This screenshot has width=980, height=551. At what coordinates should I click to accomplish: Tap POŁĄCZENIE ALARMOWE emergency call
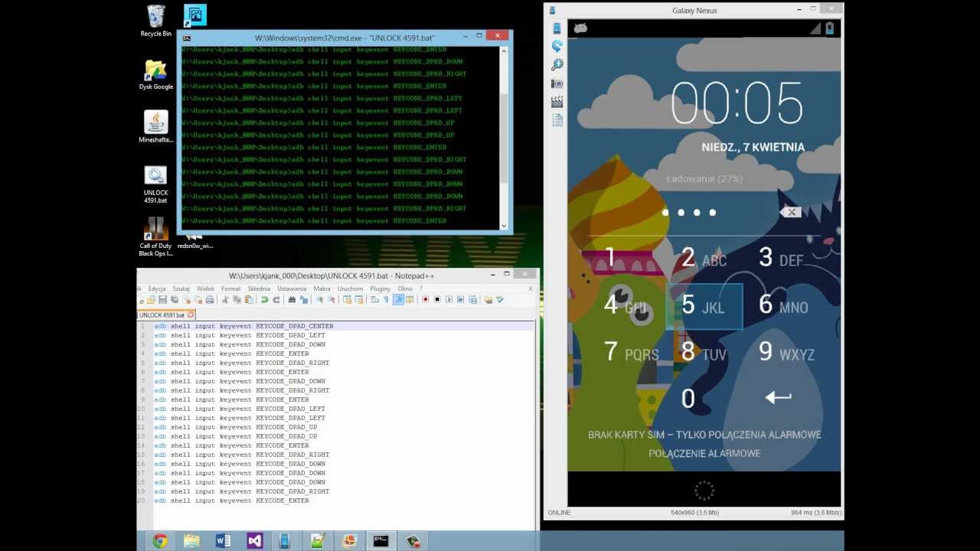704,453
